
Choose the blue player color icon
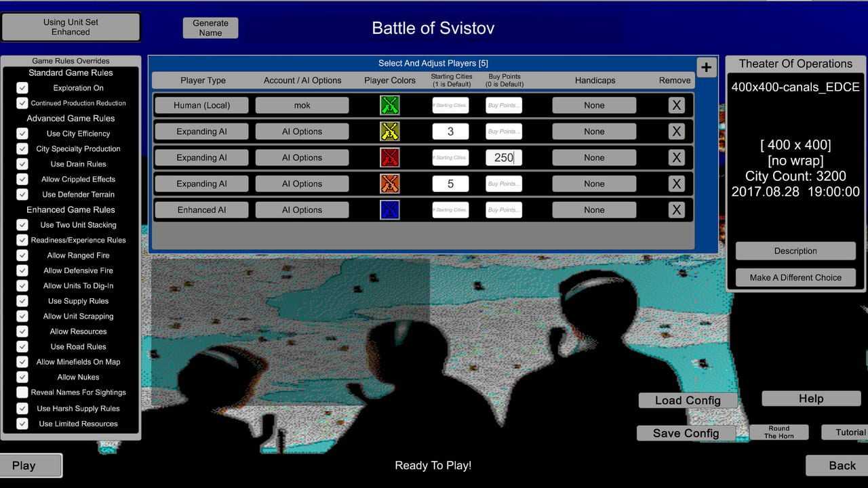[x=389, y=210]
